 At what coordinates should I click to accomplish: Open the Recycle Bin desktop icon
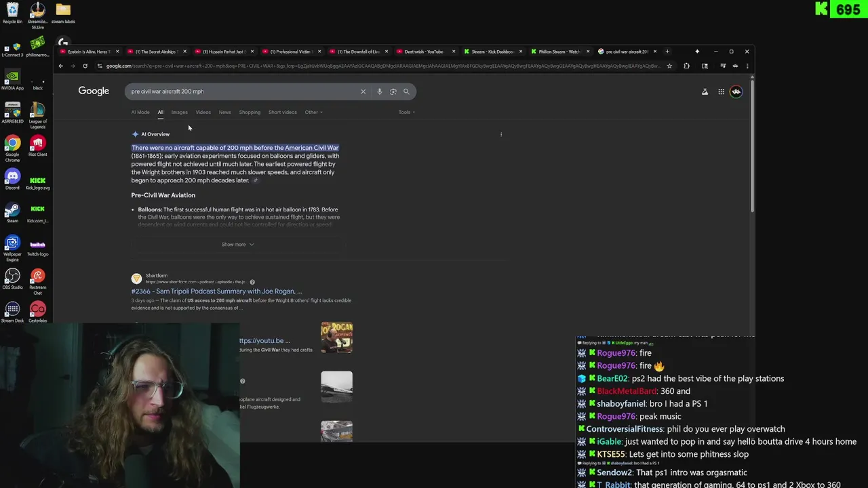pos(12,13)
